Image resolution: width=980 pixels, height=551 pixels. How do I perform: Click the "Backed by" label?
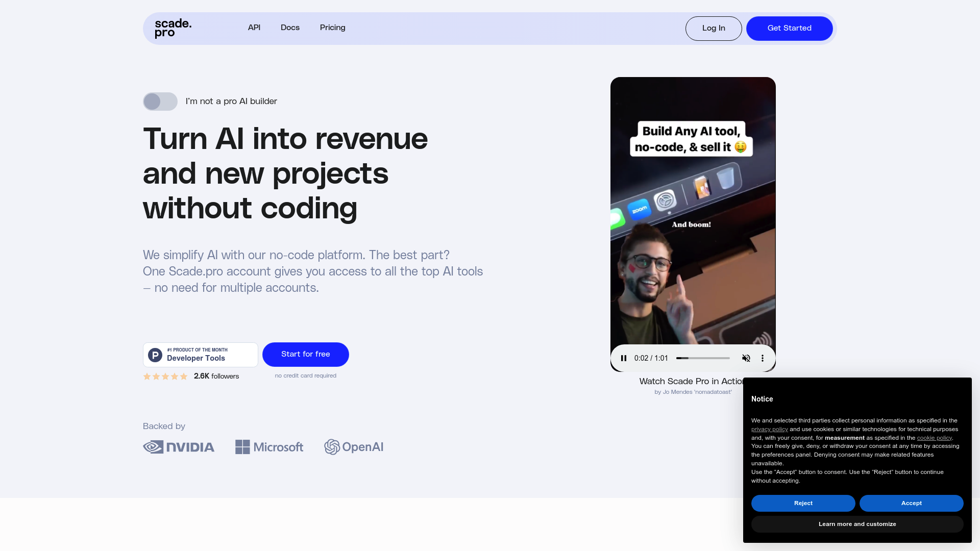[164, 426]
